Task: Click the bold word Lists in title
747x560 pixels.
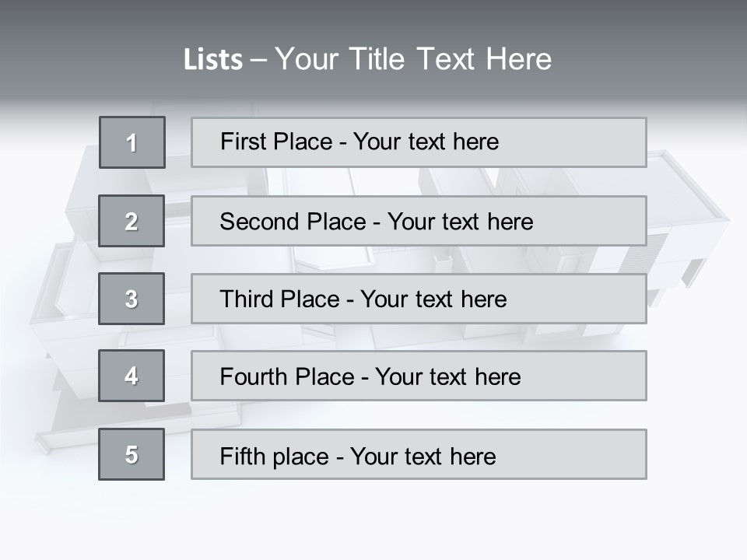Action: coord(213,60)
